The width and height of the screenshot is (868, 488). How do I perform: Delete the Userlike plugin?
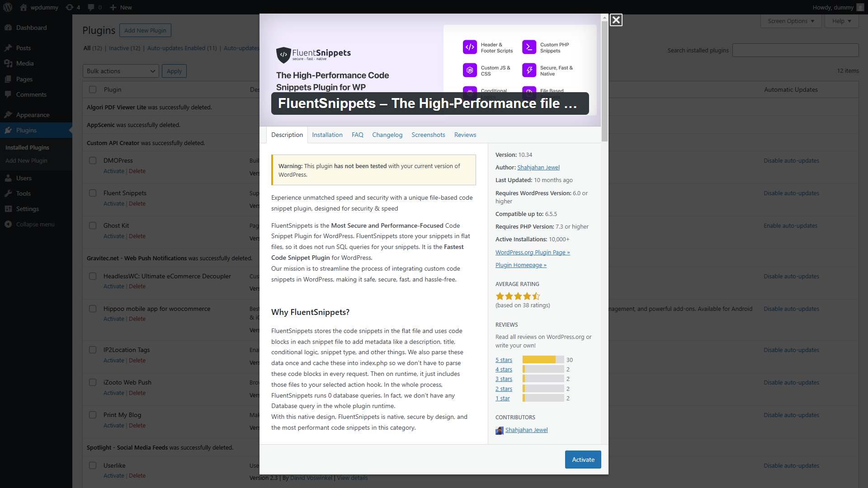(137, 475)
